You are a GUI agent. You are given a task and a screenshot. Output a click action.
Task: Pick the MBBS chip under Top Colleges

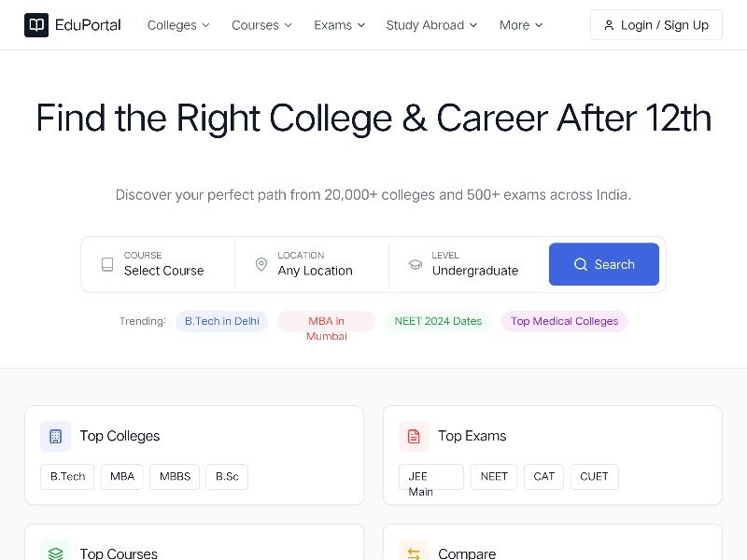(175, 476)
